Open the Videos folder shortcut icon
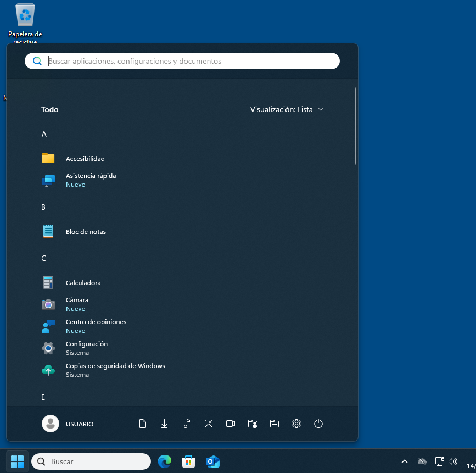The height and width of the screenshot is (473, 476). click(231, 424)
